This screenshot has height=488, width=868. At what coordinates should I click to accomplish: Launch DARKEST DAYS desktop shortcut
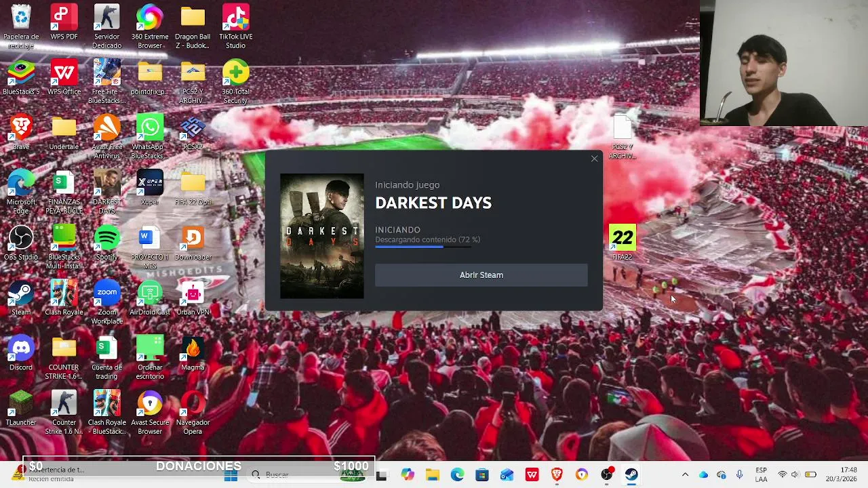pyautogui.click(x=106, y=192)
